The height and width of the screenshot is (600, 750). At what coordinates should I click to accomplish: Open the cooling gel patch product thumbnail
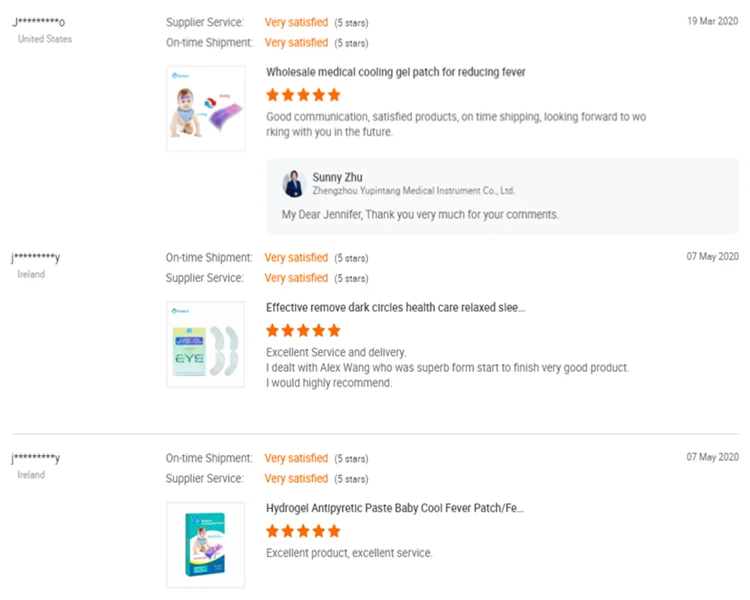point(205,109)
